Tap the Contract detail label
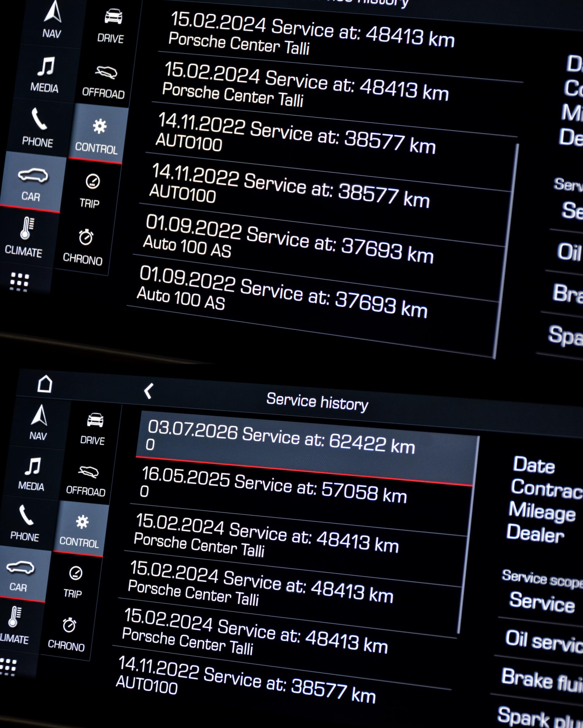 547,489
